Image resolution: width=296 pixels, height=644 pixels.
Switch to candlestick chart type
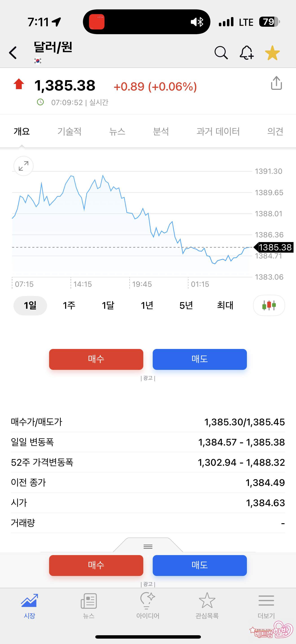269,305
